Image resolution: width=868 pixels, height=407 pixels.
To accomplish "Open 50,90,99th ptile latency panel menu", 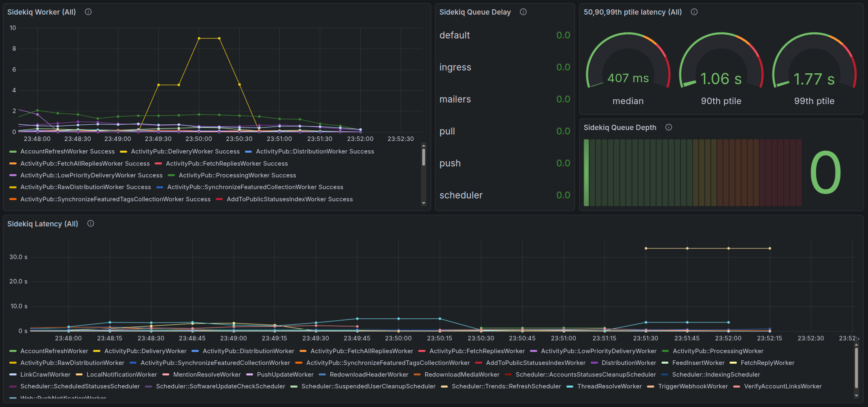I will 632,12.
